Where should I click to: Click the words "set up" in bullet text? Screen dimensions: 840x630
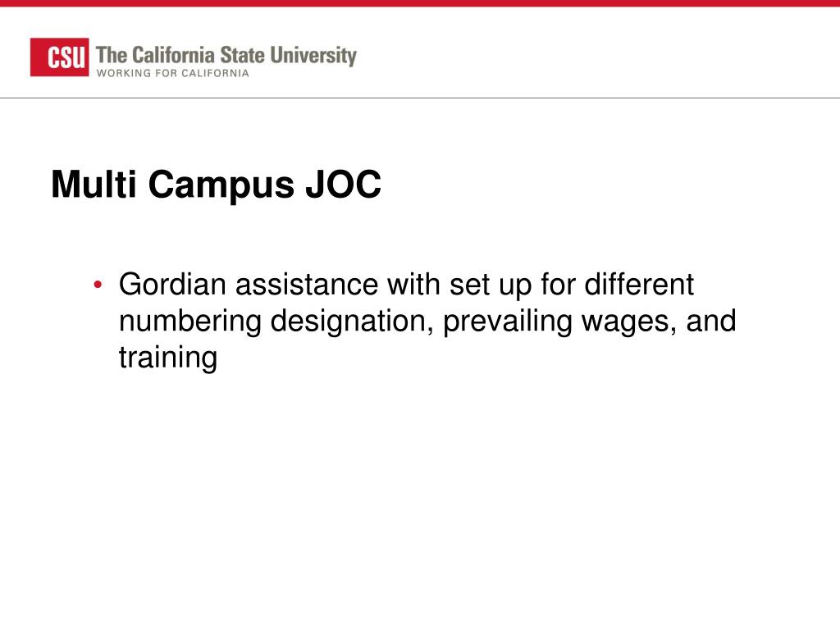point(491,285)
